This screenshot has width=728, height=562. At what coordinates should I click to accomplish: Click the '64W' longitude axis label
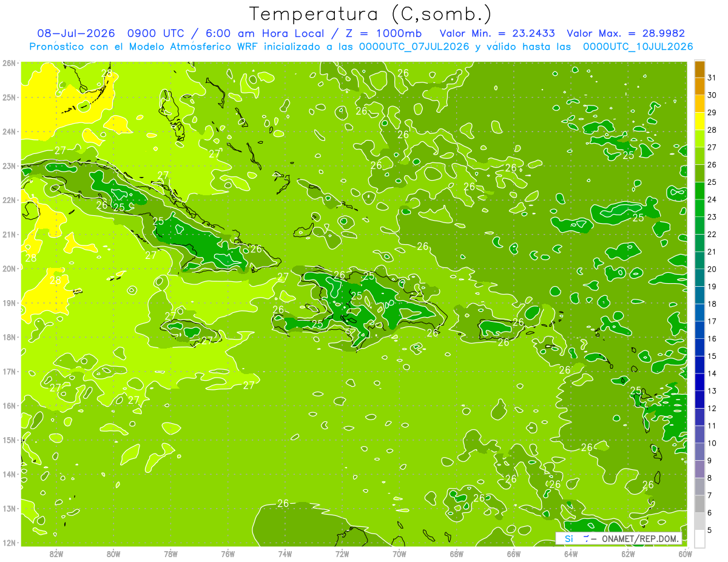571,554
